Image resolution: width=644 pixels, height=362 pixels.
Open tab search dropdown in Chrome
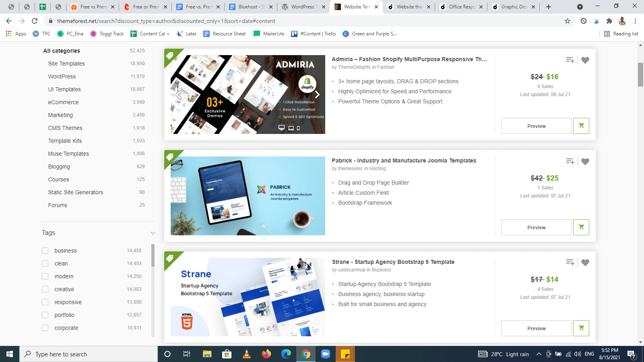coord(580,7)
